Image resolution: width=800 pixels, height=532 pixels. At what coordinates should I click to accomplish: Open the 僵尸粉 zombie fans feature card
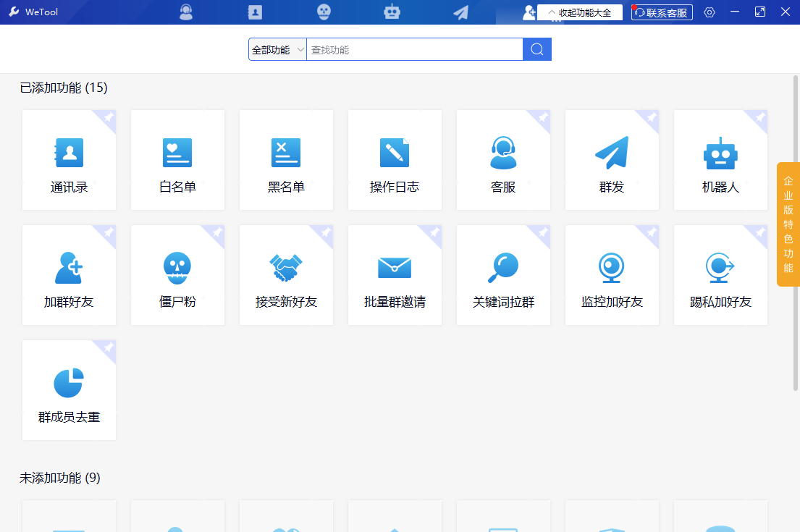click(x=177, y=275)
